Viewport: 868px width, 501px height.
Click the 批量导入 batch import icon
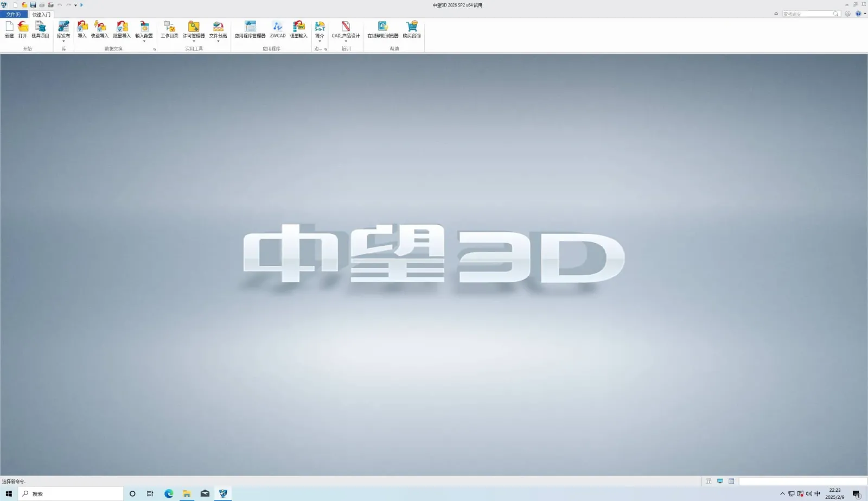tap(122, 26)
